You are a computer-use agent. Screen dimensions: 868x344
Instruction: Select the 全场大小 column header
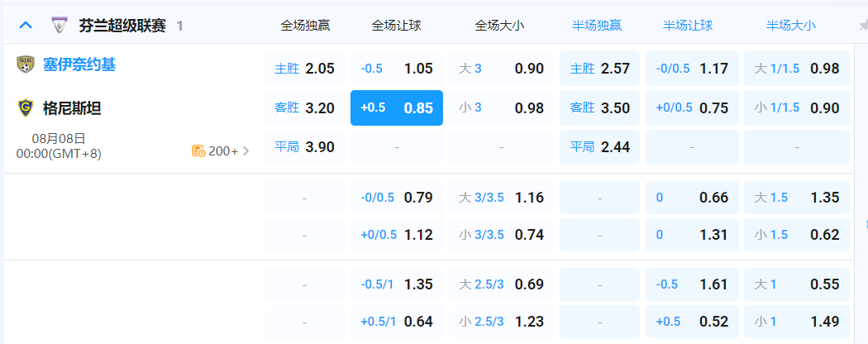500,26
